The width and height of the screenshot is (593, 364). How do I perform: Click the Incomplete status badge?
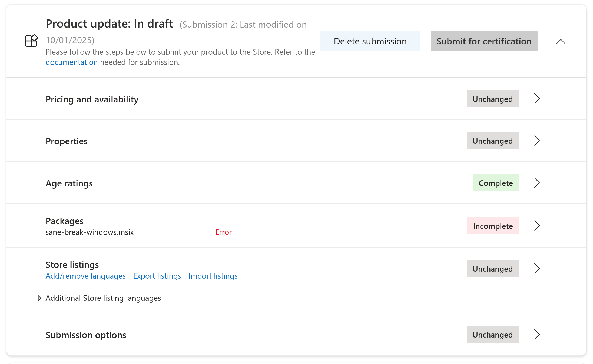pos(493,226)
